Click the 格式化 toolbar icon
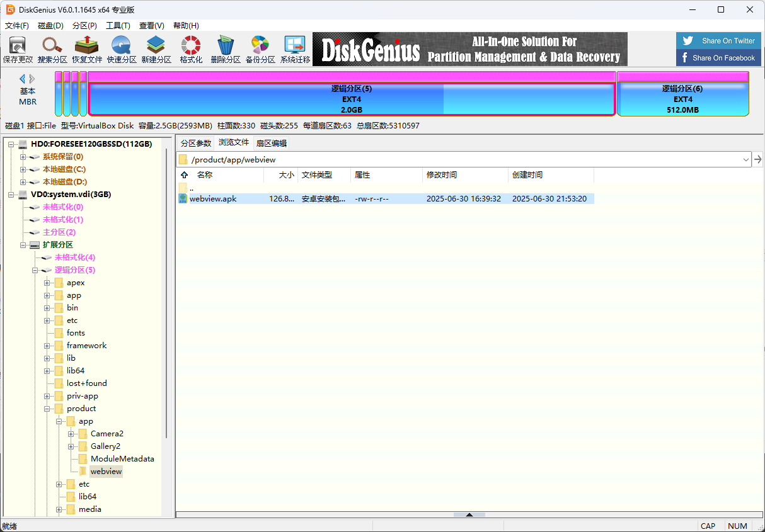The height and width of the screenshot is (532, 765). click(x=190, y=48)
